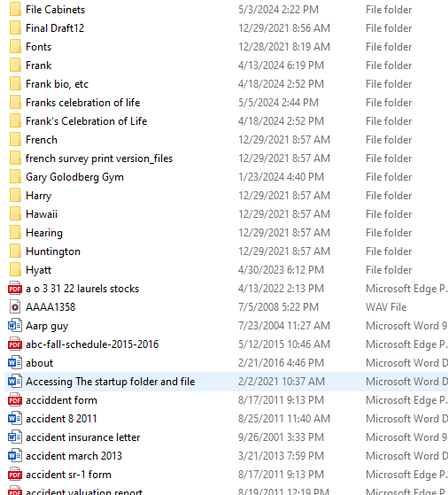Select the Fonts folder name
Viewport: 448px width, 495px height.
[x=39, y=47]
